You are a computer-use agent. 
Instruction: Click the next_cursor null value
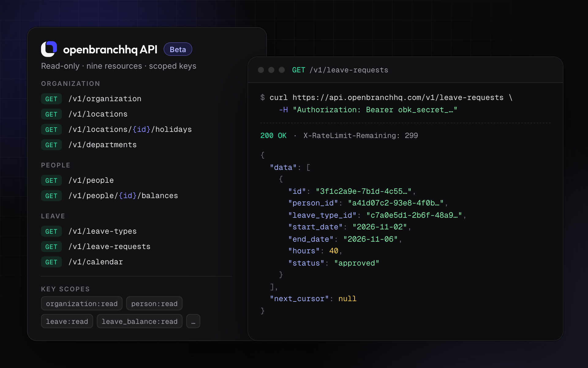point(348,299)
